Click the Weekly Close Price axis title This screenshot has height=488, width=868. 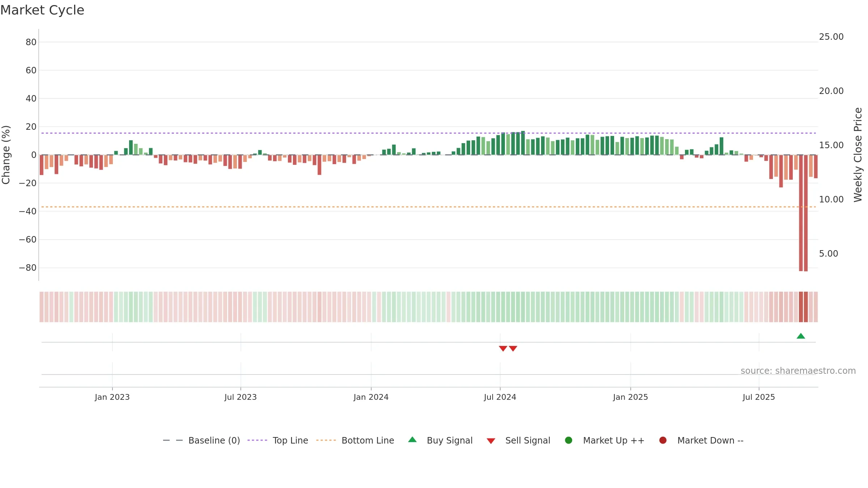[x=858, y=155]
